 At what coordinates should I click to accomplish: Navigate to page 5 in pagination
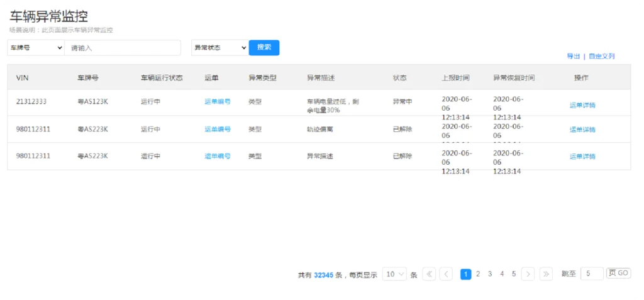[x=514, y=274]
